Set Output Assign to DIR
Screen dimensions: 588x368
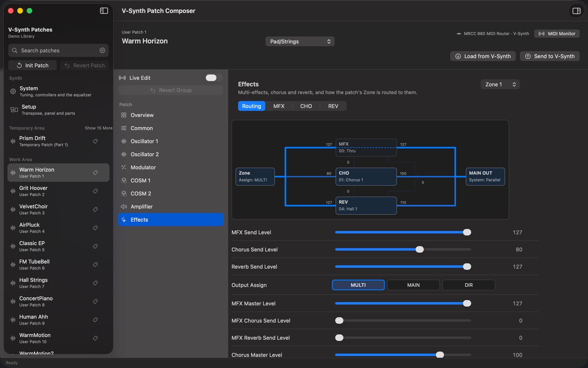point(469,285)
